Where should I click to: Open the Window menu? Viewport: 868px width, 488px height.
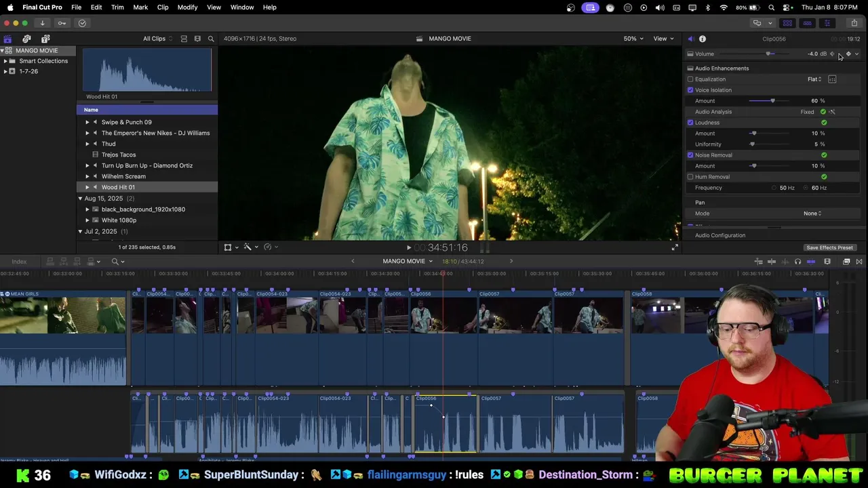click(x=241, y=7)
